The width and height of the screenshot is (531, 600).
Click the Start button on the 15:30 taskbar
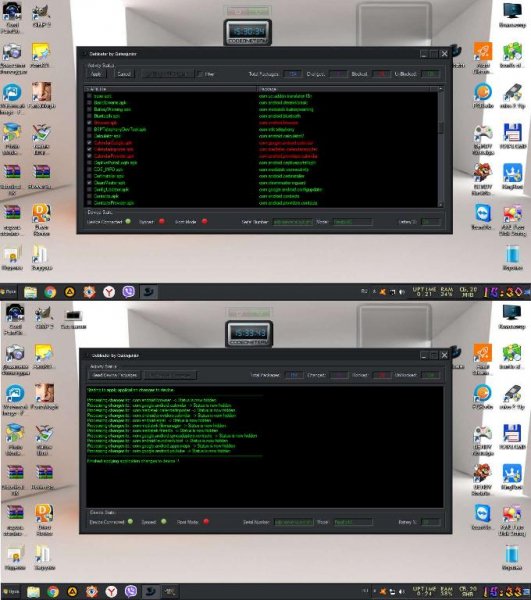point(9,292)
